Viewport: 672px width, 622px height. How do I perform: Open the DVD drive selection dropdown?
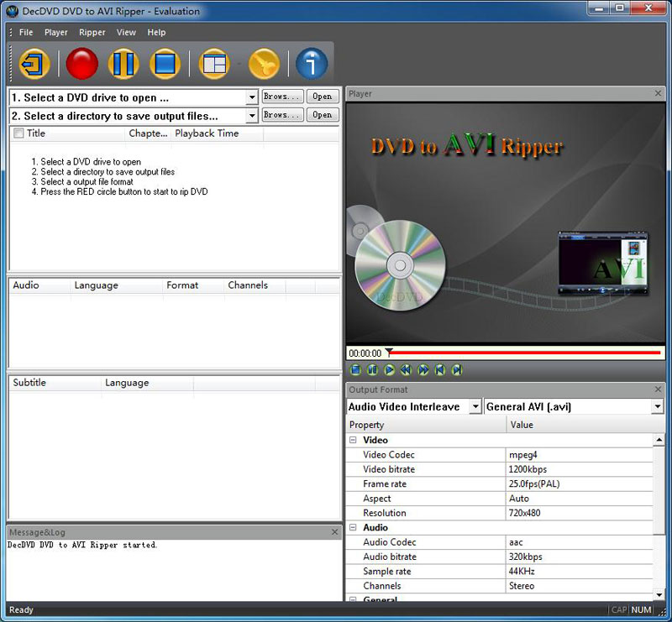tap(252, 97)
